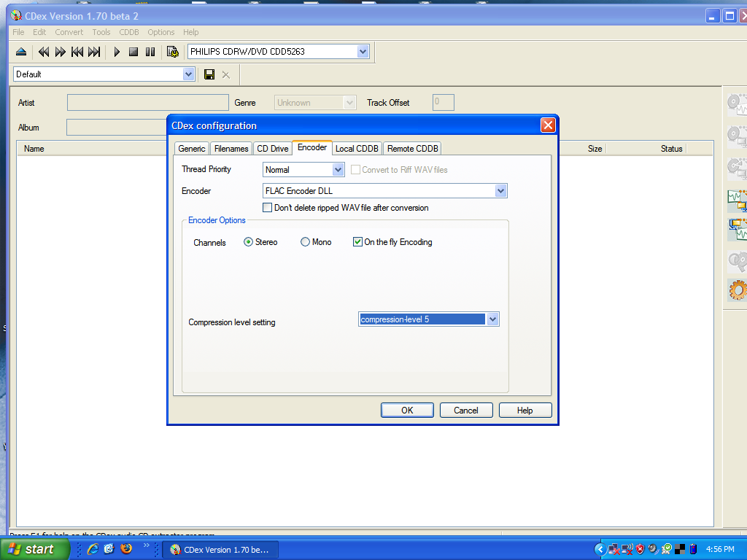Expand the Thread Priority dropdown
Screen dimensions: 747x560
[x=338, y=170]
